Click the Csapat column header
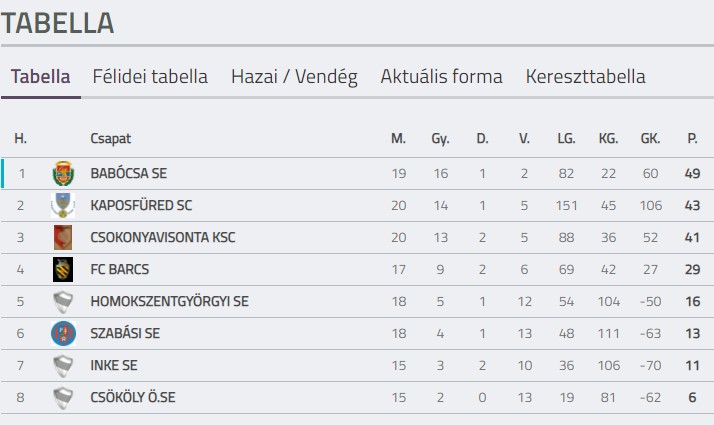The width and height of the screenshot is (714, 425). click(x=110, y=139)
